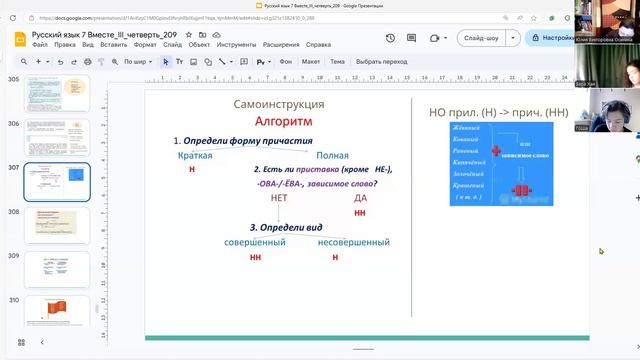
Task: Select slide 307 thumbnail
Action: (57, 182)
